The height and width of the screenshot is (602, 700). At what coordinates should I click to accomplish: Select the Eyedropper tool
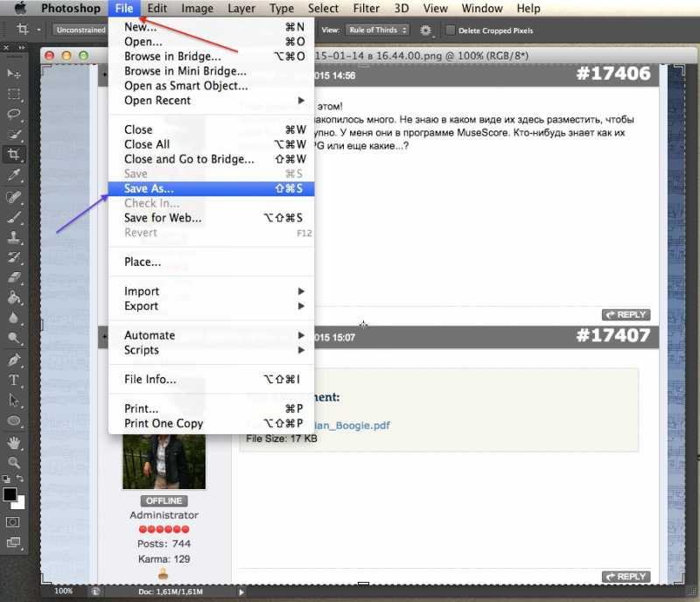(x=14, y=176)
